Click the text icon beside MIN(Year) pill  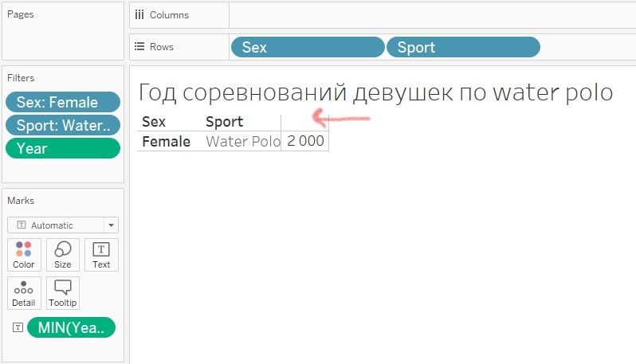pos(18,327)
